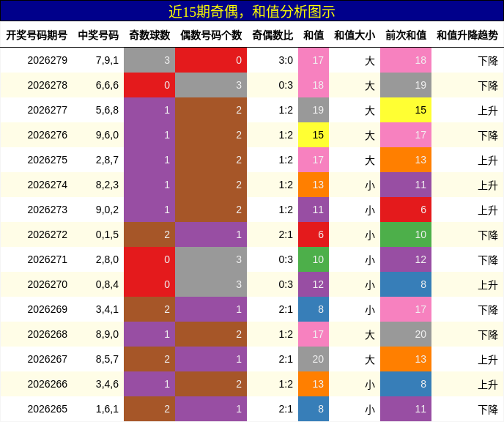Click previous-sum cell 20 in row 2026268
504x422 pixels.
pos(406,334)
